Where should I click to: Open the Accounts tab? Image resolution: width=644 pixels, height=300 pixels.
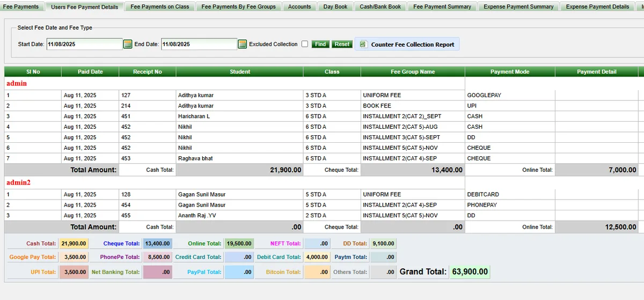(x=299, y=6)
